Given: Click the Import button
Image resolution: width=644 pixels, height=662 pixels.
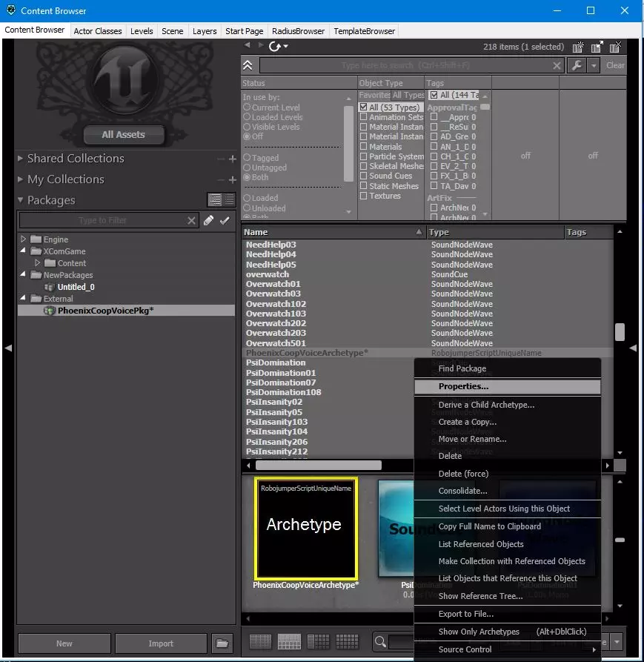Looking at the screenshot, I should [161, 643].
